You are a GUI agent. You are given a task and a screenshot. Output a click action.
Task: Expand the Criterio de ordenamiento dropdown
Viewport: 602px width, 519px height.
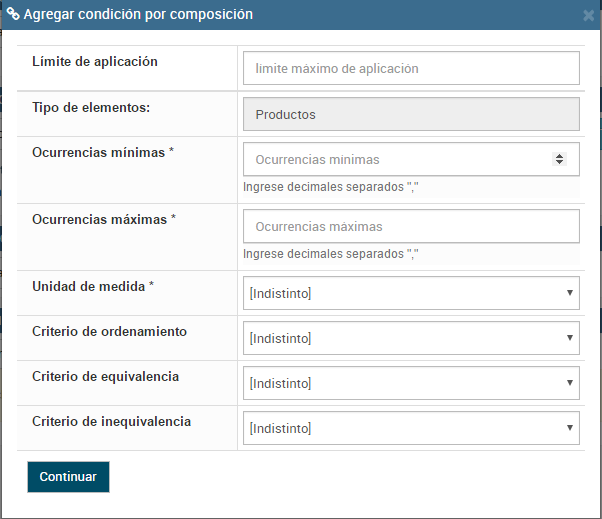coord(411,339)
